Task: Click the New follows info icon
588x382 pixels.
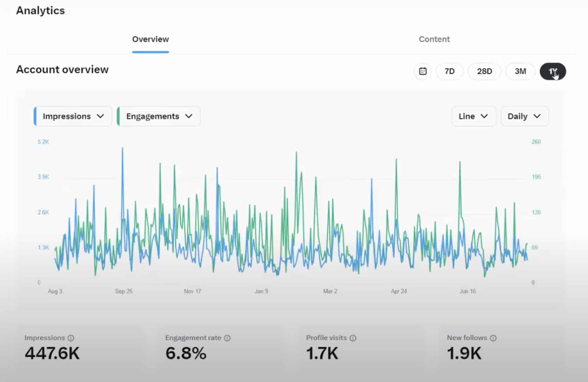Action: click(x=493, y=338)
